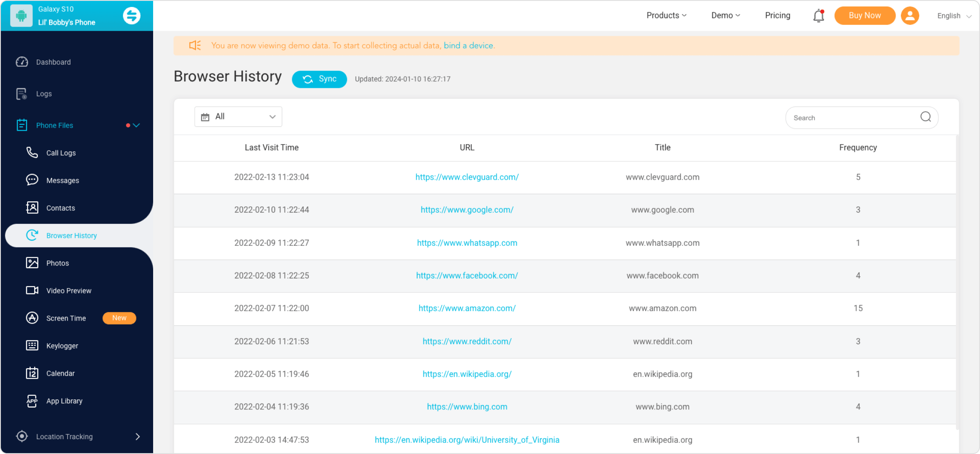Open the whatsapp.com URL link

467,243
